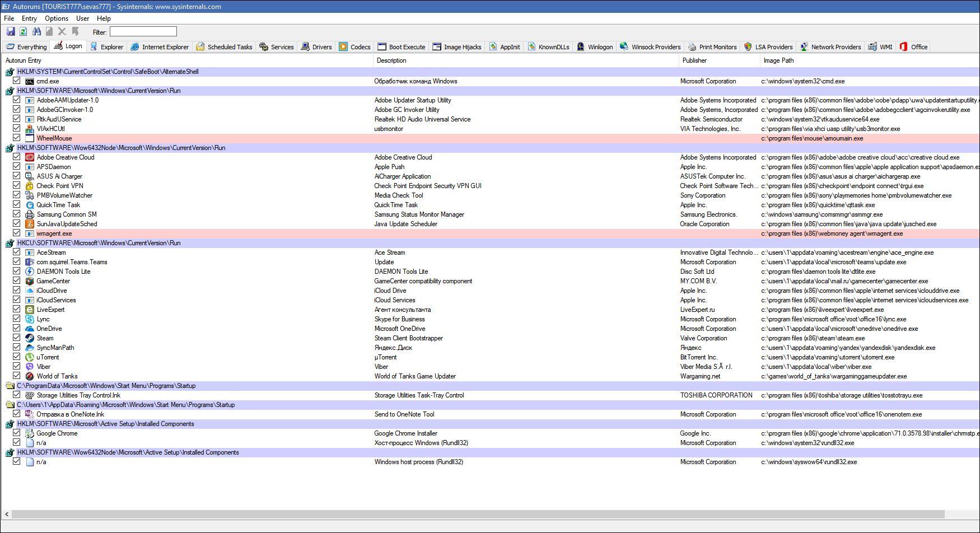Uncheck the Отправка в OneNote.lnk checkbox

pyautogui.click(x=17, y=414)
